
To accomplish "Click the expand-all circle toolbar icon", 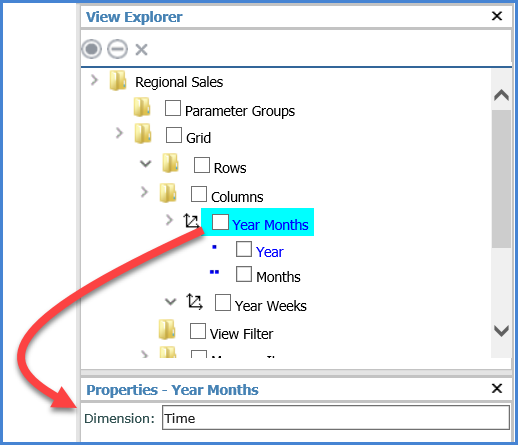I will click(x=91, y=49).
